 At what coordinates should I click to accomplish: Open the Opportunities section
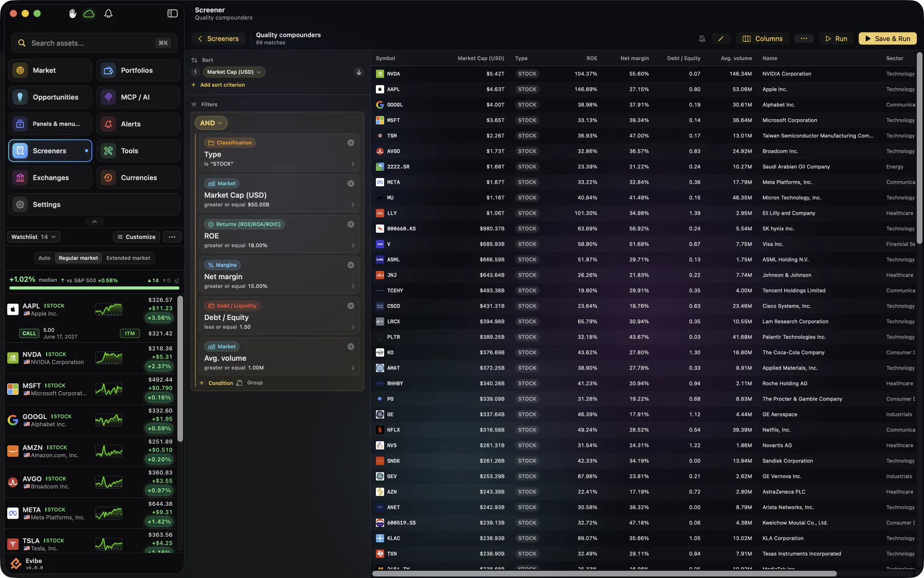pyautogui.click(x=50, y=97)
